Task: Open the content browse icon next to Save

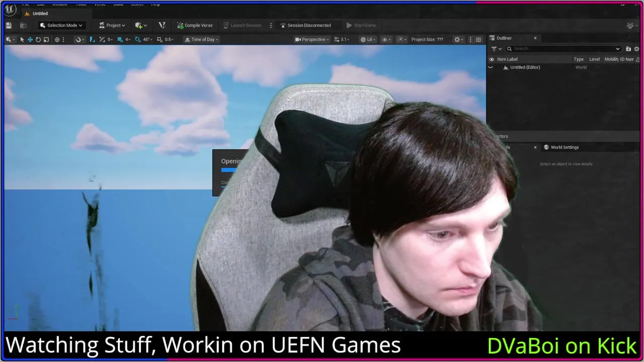Action: coord(23,25)
